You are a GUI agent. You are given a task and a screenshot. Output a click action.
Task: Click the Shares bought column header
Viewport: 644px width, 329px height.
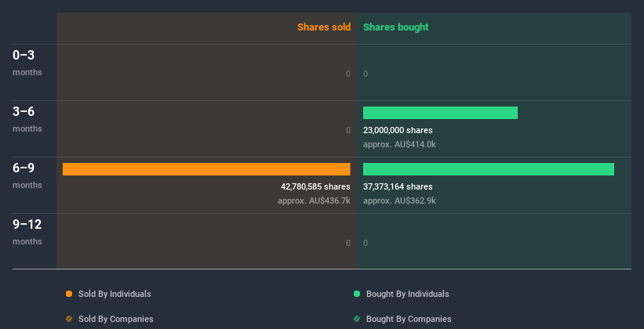coord(395,27)
